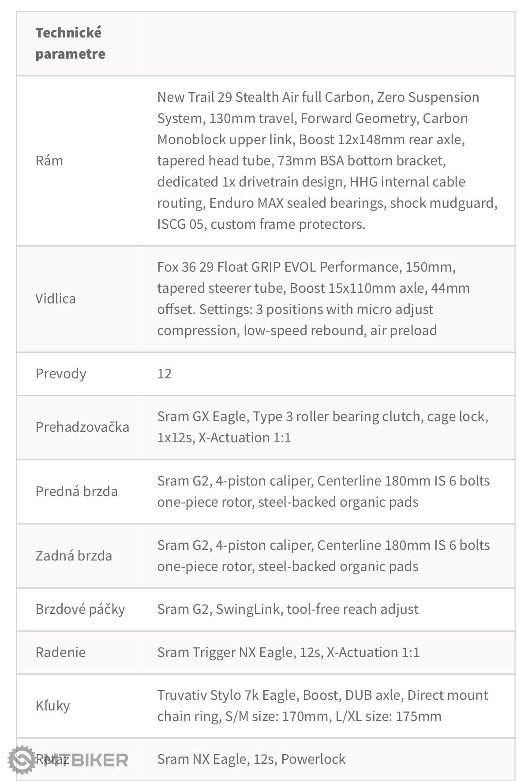Viewport: 532px width, 781px height.
Task: Select the Sram NX Eagle Powerlock chain text
Action: [251, 759]
